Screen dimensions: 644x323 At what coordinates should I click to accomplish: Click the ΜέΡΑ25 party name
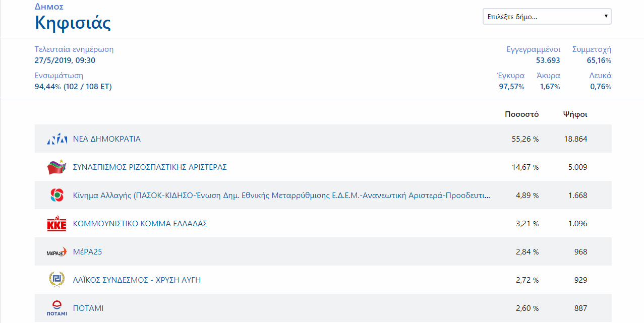pyautogui.click(x=88, y=252)
